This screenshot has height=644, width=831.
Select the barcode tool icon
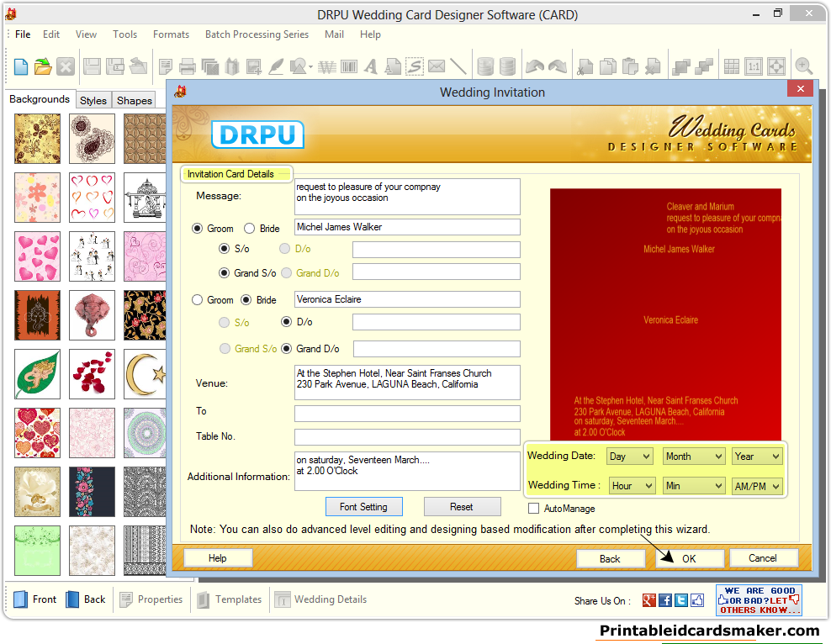[x=349, y=66]
